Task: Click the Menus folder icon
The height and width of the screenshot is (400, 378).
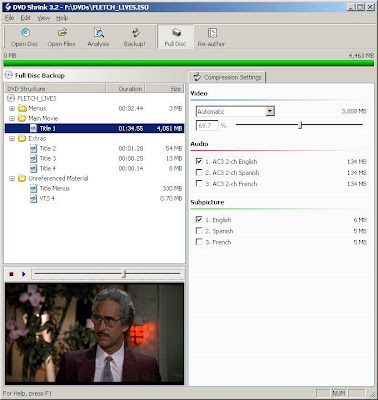Action: coord(22,108)
